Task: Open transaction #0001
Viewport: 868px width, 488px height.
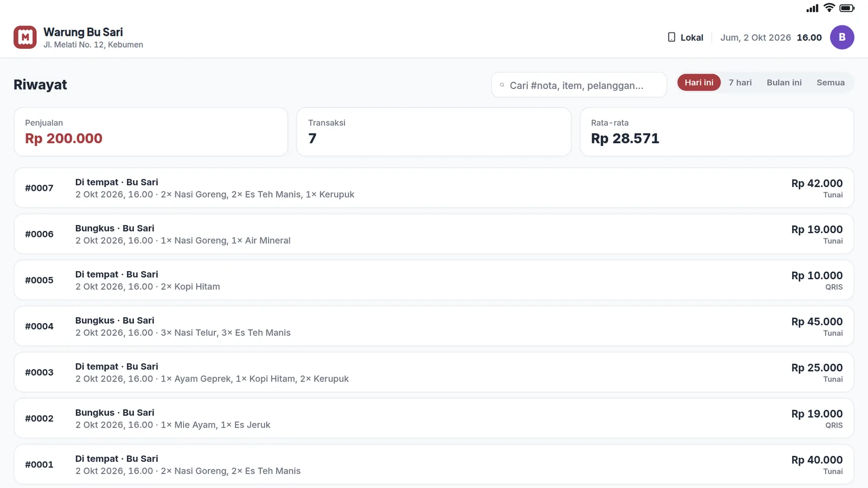Action: pyautogui.click(x=434, y=464)
